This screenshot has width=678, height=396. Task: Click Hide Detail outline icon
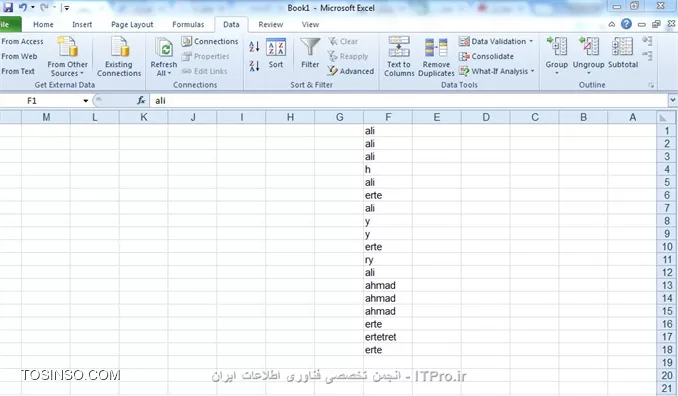pyautogui.click(x=647, y=56)
